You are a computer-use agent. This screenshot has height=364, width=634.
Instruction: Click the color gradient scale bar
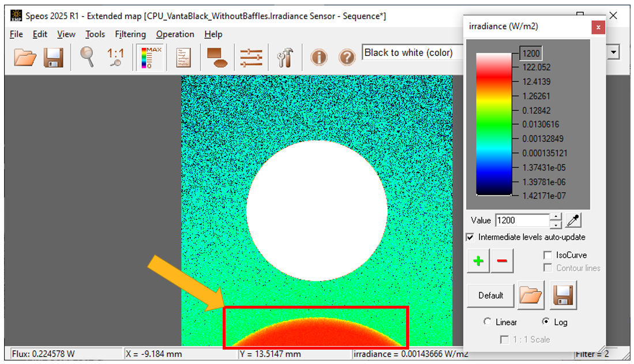point(494,125)
